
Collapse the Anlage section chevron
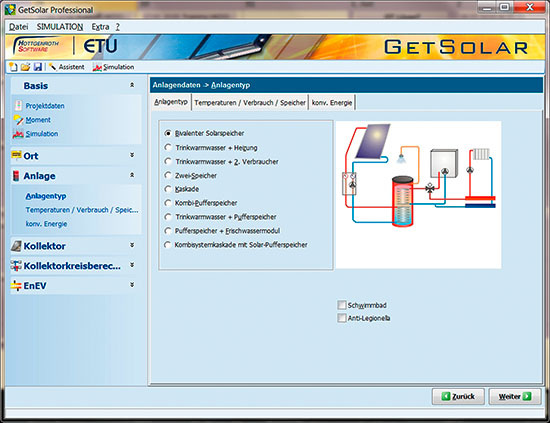(132, 175)
